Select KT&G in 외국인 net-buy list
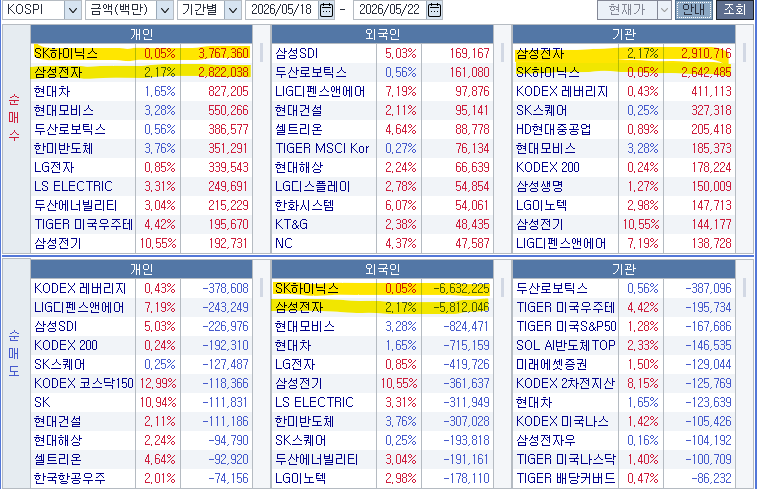 [x=291, y=224]
